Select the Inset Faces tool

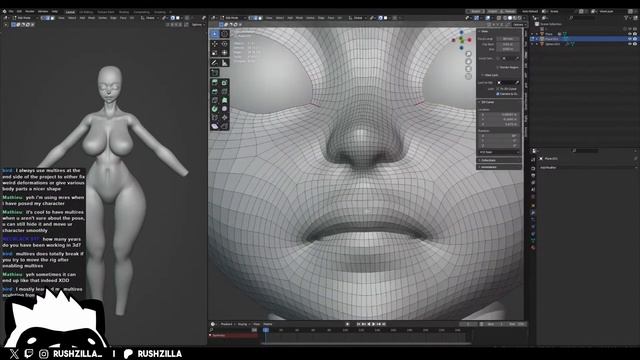click(224, 83)
